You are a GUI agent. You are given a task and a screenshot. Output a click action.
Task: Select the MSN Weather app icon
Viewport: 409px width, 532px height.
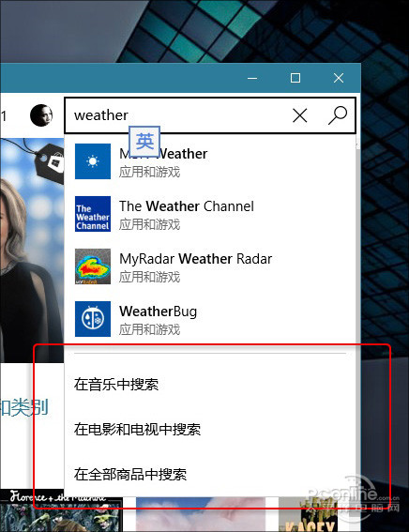(x=93, y=161)
